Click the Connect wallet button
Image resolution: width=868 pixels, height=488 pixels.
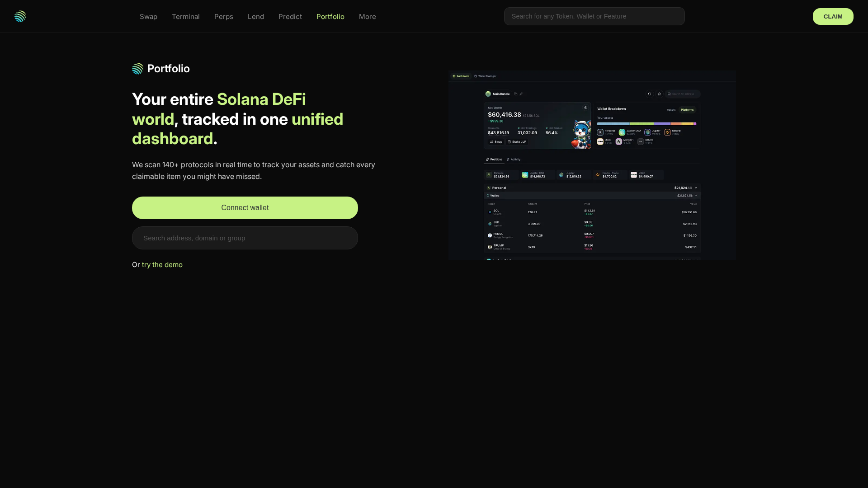coord(245,208)
